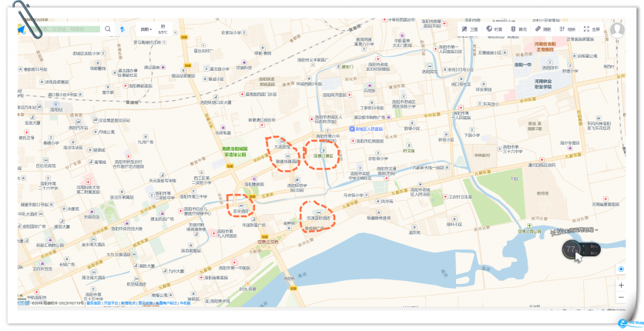Click the 定鼎立交桥 interchange label

268,242
